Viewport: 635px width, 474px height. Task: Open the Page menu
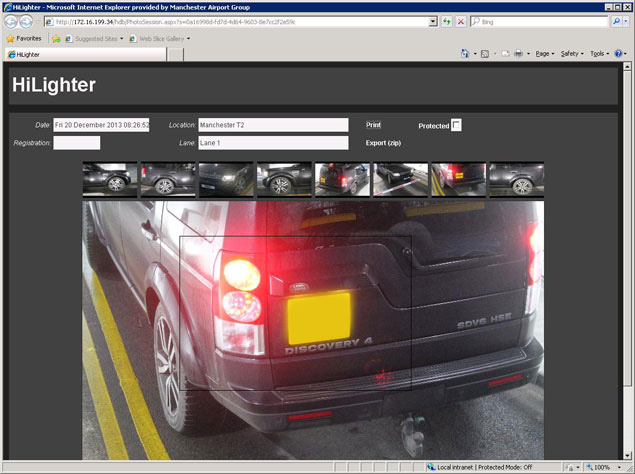[x=544, y=54]
